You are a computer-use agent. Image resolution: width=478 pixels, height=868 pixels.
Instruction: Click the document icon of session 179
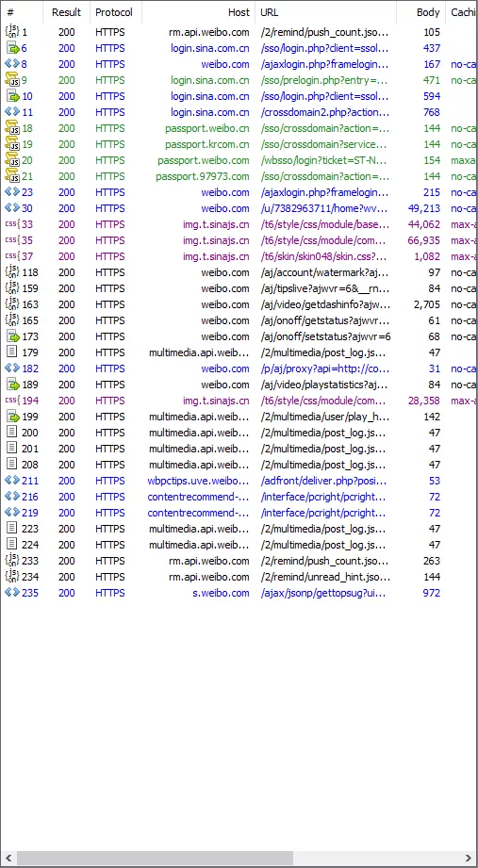click(11, 352)
